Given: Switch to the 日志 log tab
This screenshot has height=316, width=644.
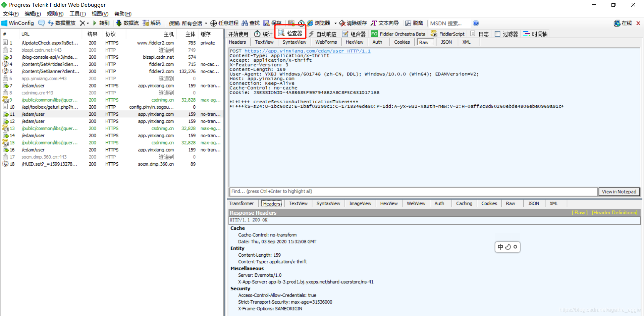Looking at the screenshot, I should [x=480, y=34].
